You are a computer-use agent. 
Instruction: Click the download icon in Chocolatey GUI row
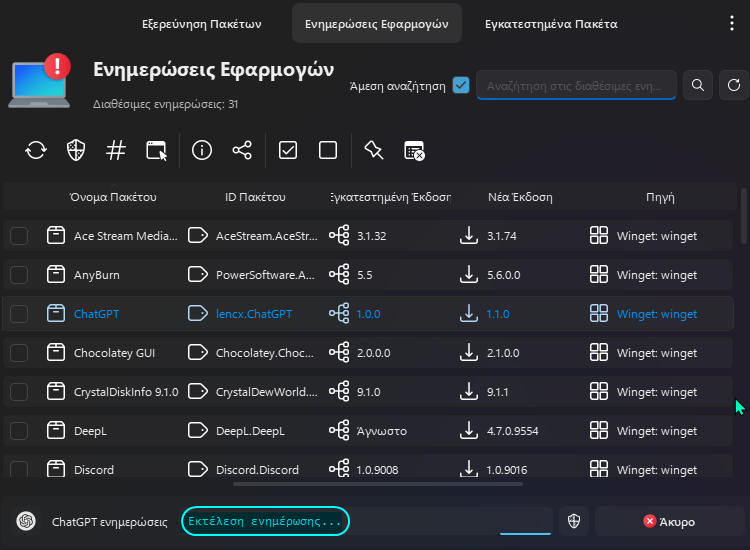point(469,352)
